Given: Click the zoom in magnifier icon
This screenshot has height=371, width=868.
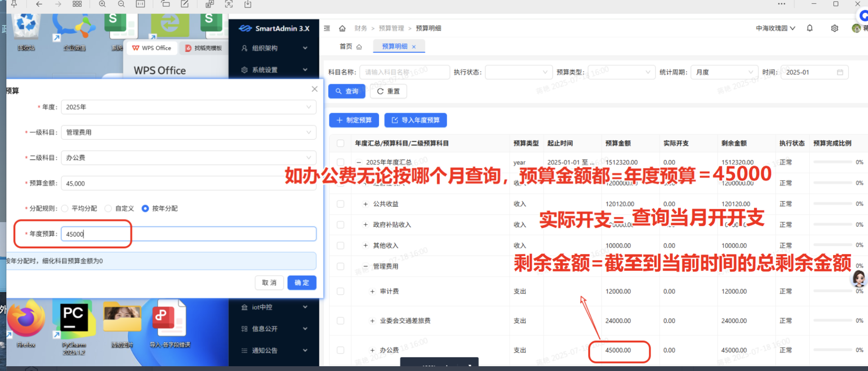Looking at the screenshot, I should tap(102, 4).
